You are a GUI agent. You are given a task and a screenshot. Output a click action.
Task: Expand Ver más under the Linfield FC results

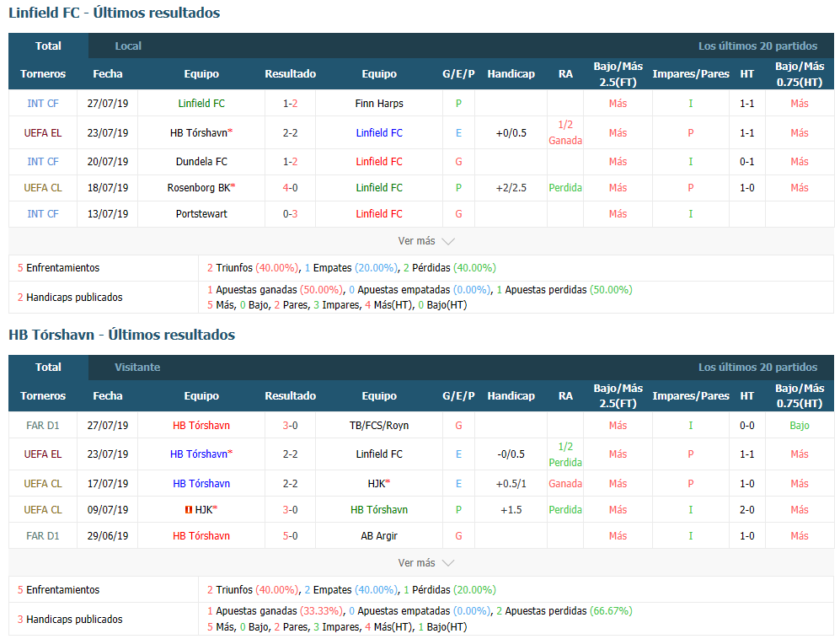point(426,241)
